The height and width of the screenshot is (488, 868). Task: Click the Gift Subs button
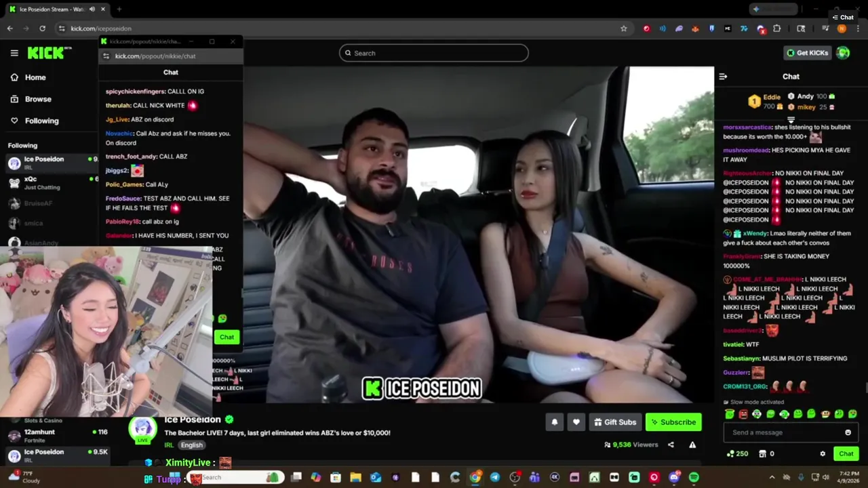click(615, 422)
